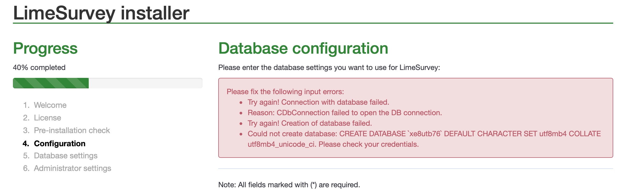The image size is (644, 192).
Task: Click the CDbConnection failed reason line
Action: [344, 113]
